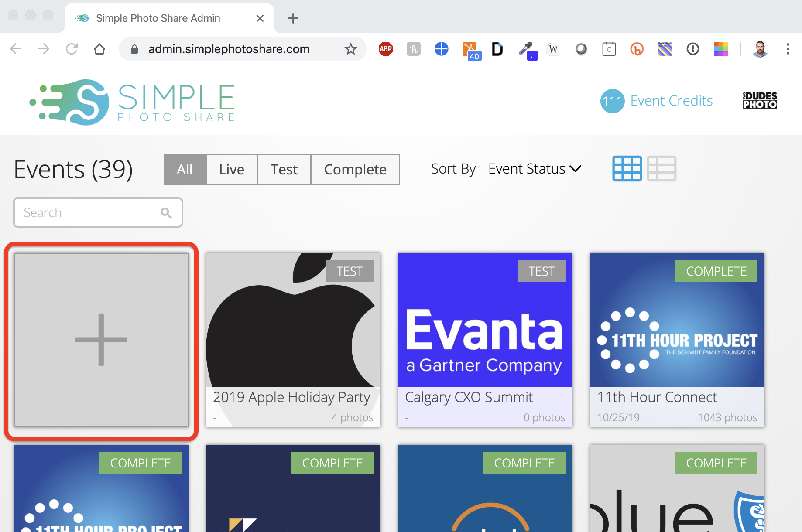Open the browser home page icon
Screen dimensions: 802x532
click(99, 49)
